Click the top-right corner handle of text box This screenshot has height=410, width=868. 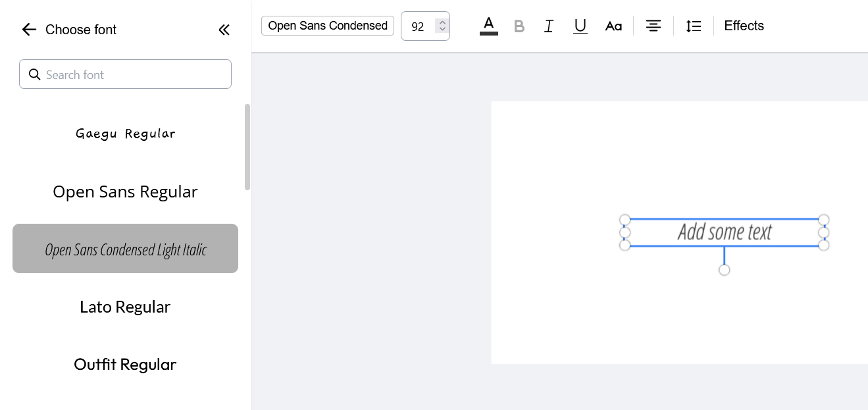824,220
